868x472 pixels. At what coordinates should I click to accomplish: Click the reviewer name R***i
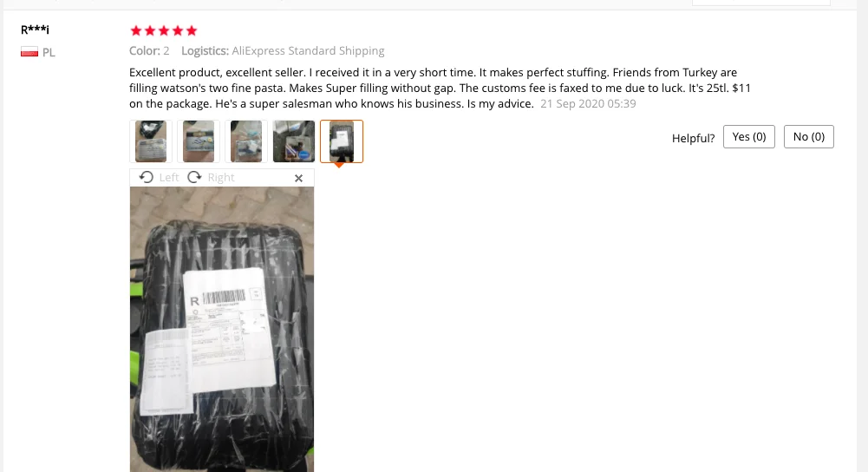tap(35, 29)
